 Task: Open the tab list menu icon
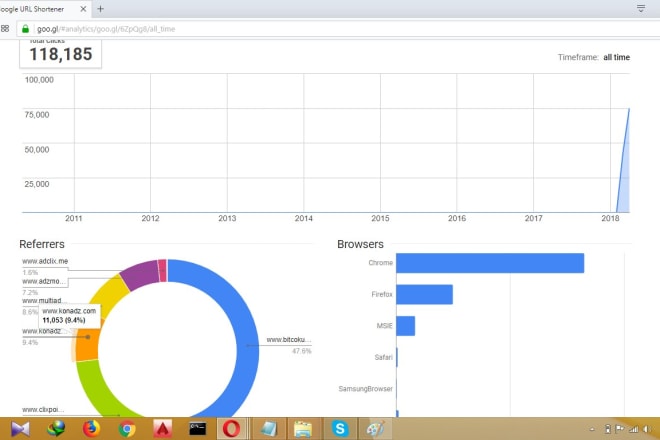coord(641,8)
